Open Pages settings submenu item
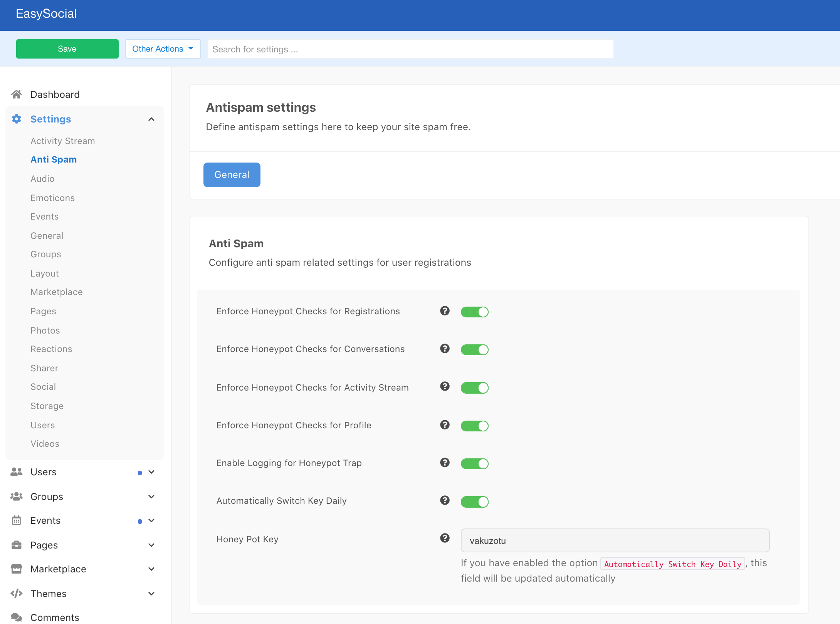The image size is (840, 624). pos(44,311)
